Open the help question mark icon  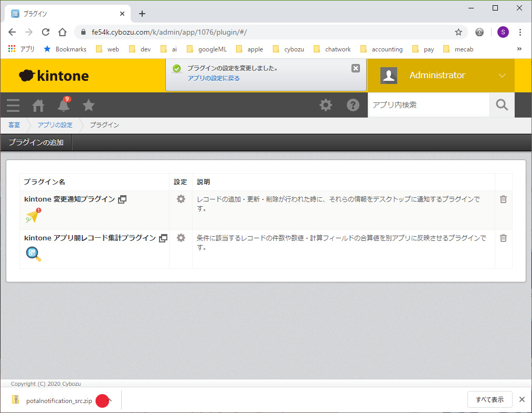[353, 105]
